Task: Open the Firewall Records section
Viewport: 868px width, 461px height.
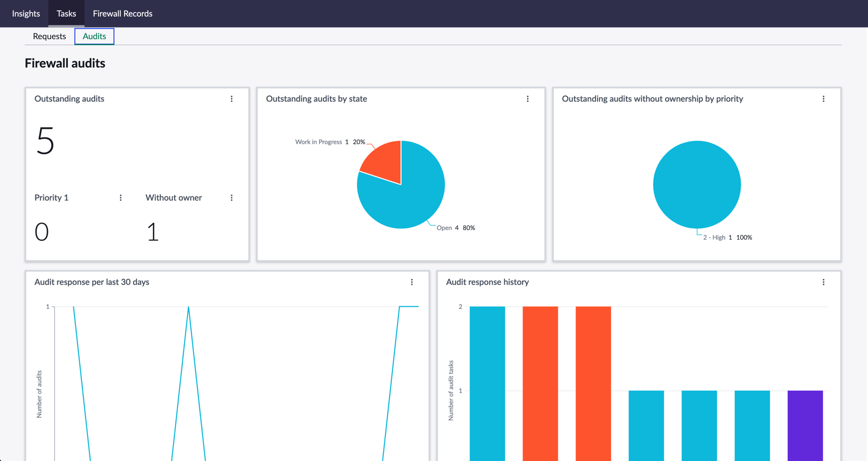Action: pos(122,14)
